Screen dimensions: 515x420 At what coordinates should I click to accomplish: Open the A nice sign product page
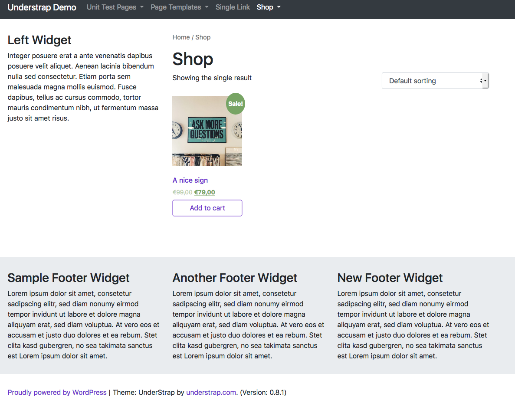click(x=190, y=180)
